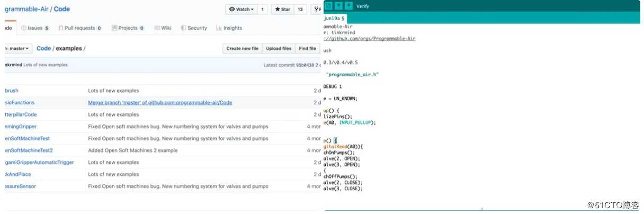The width and height of the screenshot is (644, 214).
Task: Select the jun19a sketch tab
Action: (334, 17)
